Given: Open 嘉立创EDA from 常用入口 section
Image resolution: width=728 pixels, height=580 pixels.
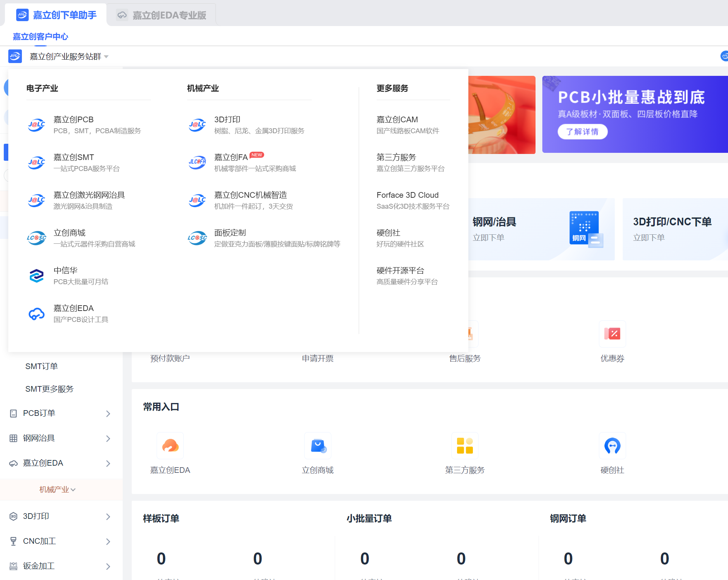Looking at the screenshot, I should tap(170, 446).
